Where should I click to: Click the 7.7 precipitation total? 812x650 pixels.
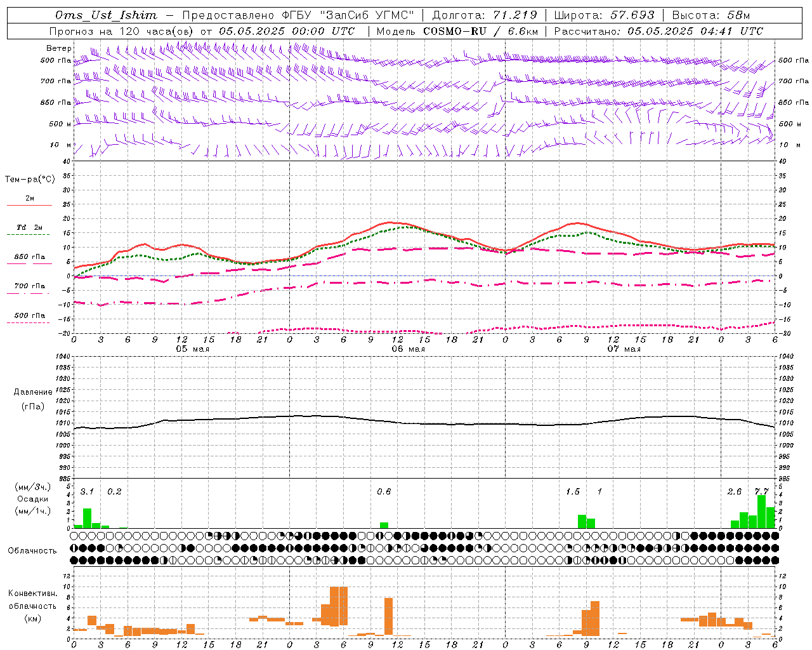761,492
